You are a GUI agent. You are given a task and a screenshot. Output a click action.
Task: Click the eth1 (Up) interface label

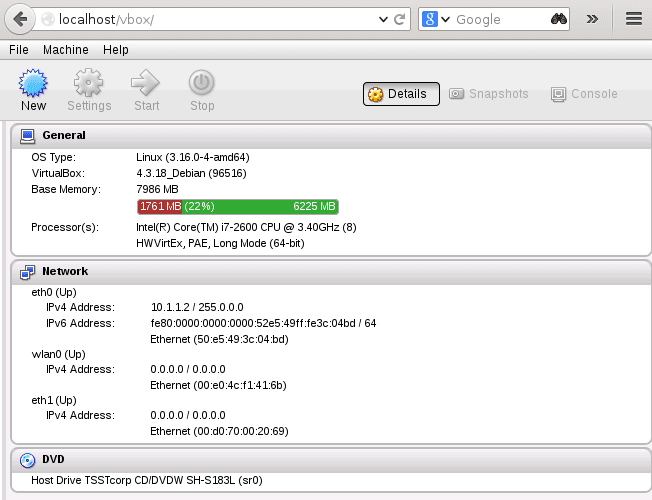(54, 400)
